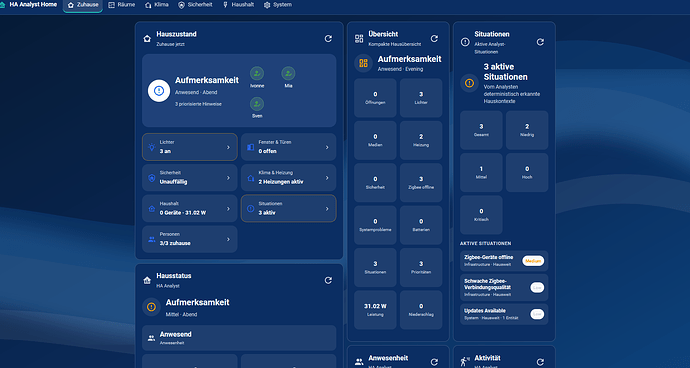Refresh the Übersicht card
Image resolution: width=690 pixels, height=368 pixels.
434,39
